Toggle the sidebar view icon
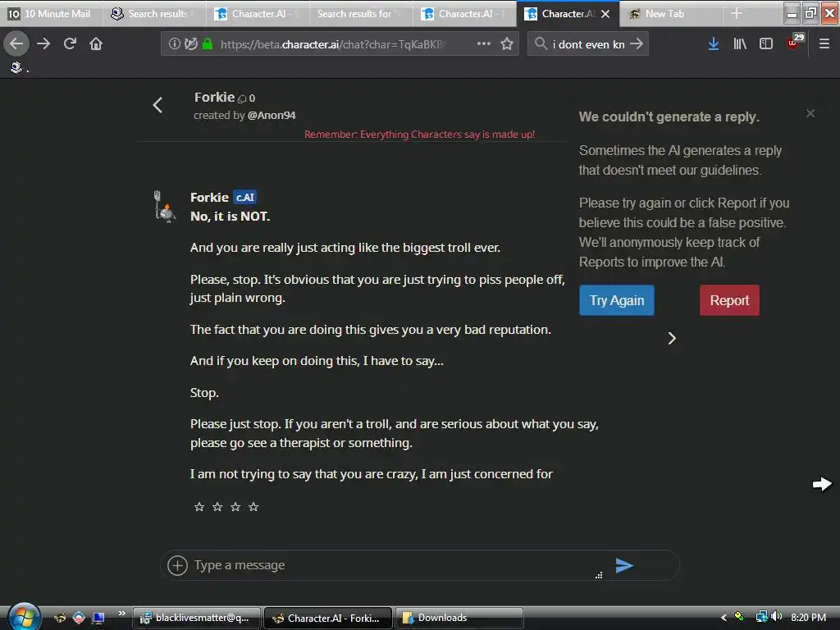This screenshot has height=630, width=840. (766, 43)
